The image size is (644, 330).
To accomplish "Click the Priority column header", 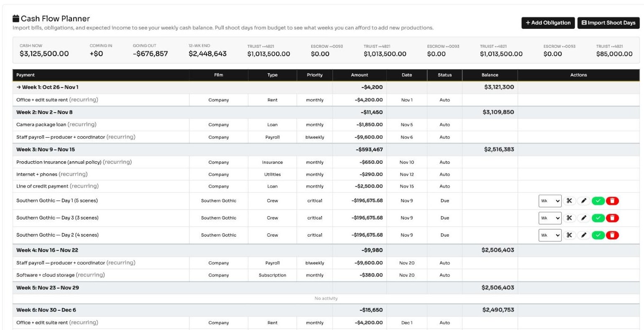I will pyautogui.click(x=314, y=75).
